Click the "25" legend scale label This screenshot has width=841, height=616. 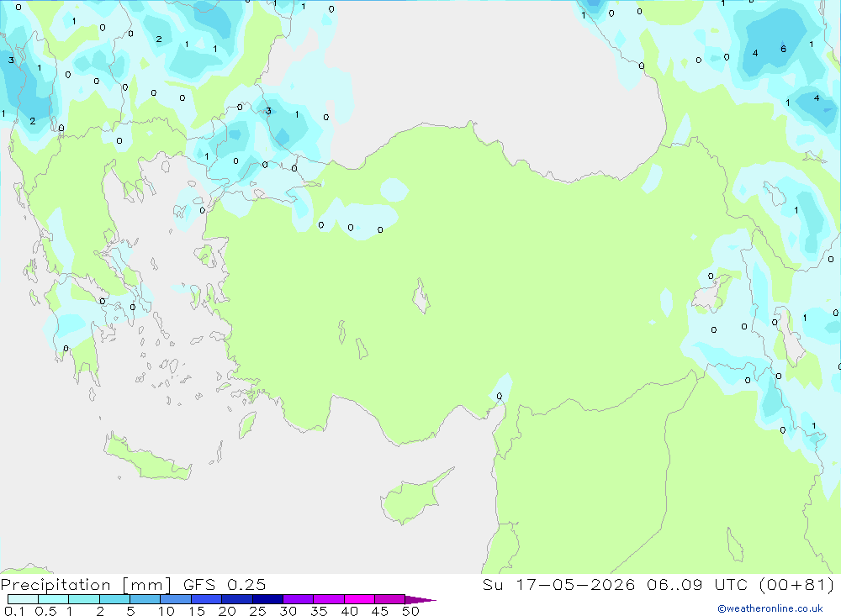pos(258,611)
